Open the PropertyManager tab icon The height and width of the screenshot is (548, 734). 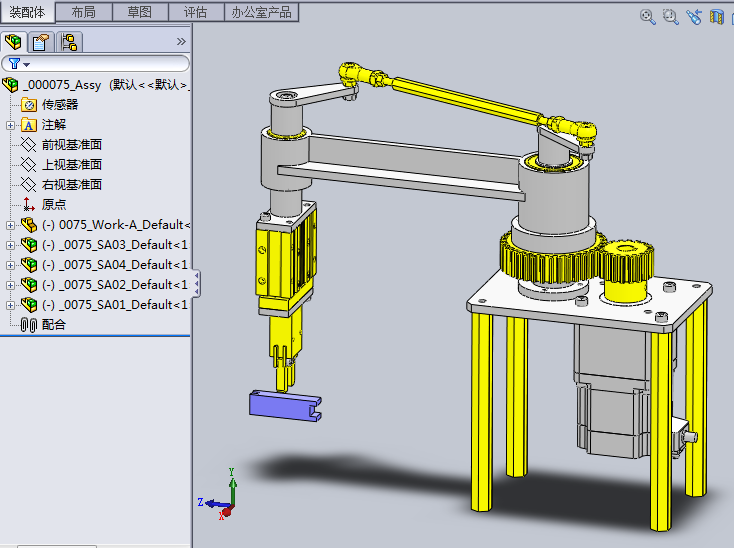pos(41,42)
